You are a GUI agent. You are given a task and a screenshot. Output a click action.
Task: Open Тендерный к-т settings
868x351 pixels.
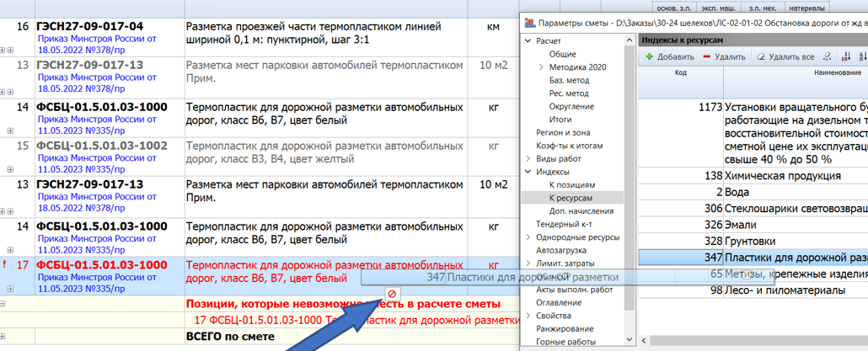[x=562, y=224]
